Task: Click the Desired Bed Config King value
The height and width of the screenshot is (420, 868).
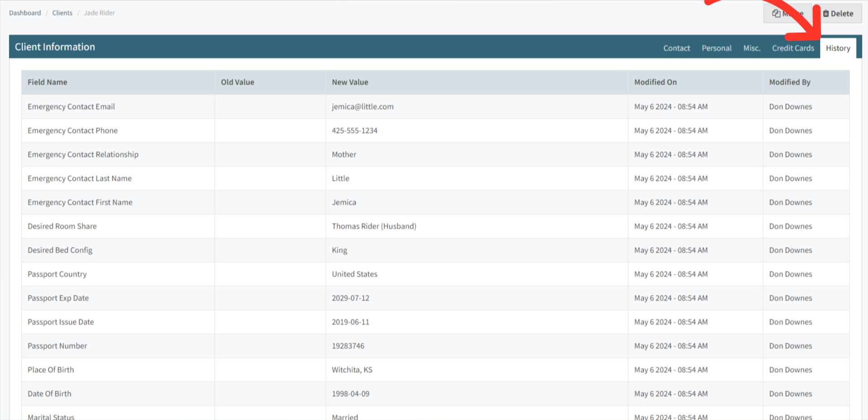Action: coord(339,250)
